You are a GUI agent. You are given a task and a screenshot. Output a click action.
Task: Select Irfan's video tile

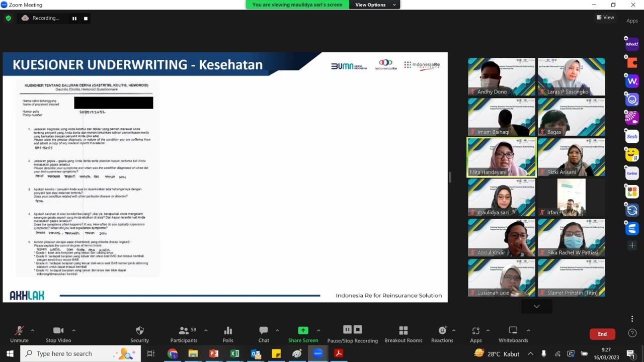571,197
